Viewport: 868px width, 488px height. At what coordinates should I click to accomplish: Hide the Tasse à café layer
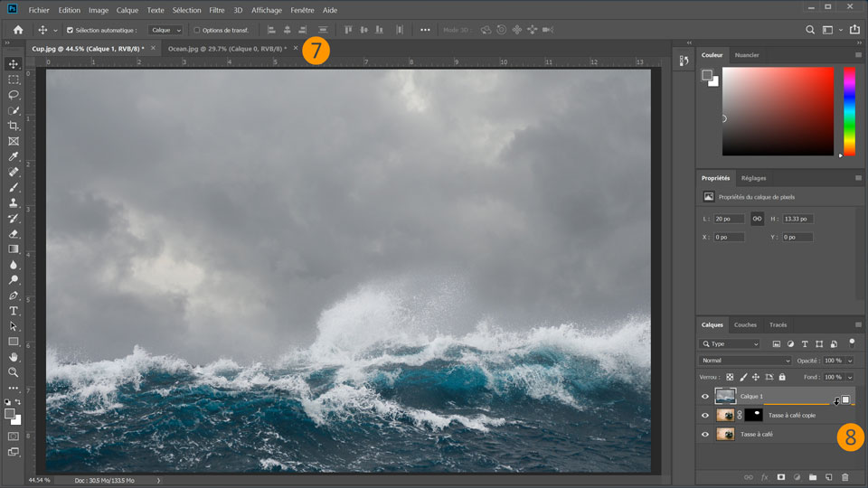tap(704, 435)
